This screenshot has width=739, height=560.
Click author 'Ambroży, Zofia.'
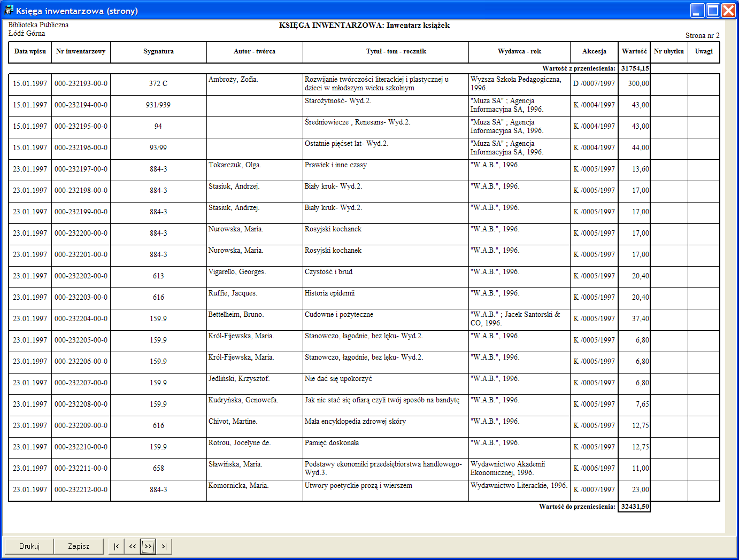click(x=233, y=80)
